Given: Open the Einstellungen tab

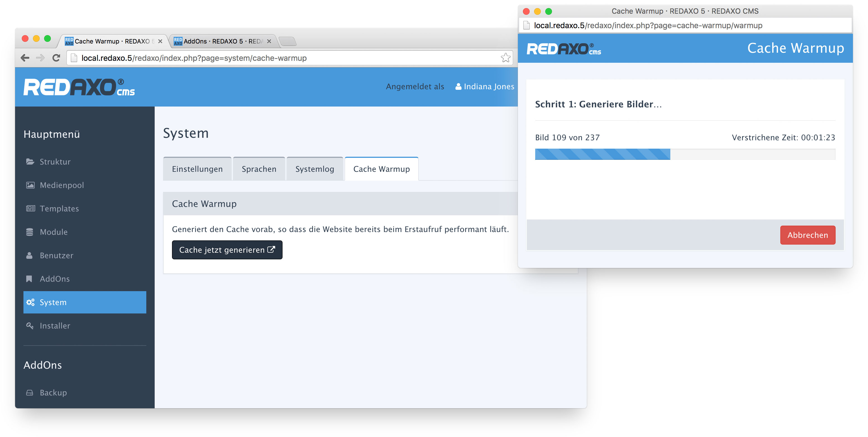Looking at the screenshot, I should 197,169.
